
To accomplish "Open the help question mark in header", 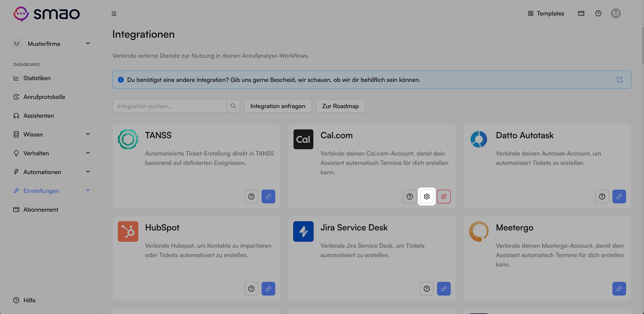I will click(598, 13).
